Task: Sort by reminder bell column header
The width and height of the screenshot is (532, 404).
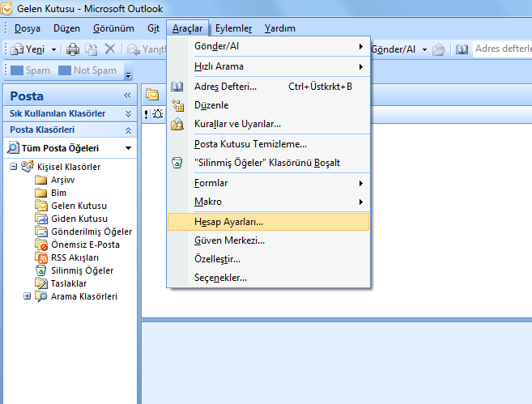Action: 157,114
